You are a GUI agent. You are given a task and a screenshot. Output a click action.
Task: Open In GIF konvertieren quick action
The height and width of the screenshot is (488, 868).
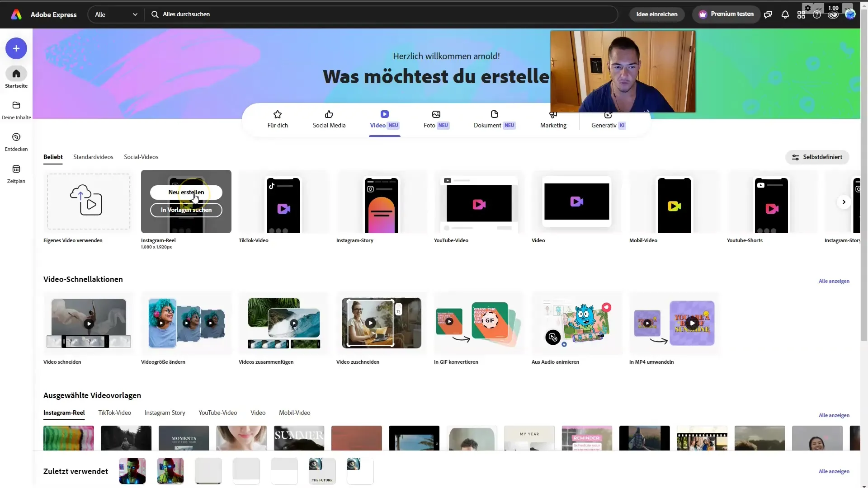tap(479, 324)
